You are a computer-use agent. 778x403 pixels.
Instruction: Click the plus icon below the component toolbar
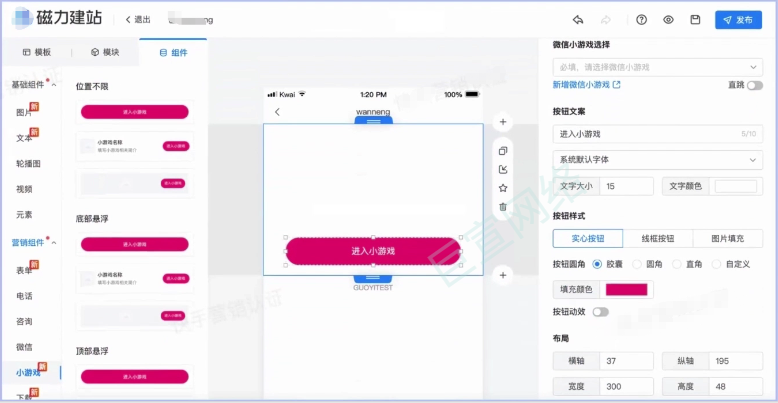coord(503,275)
